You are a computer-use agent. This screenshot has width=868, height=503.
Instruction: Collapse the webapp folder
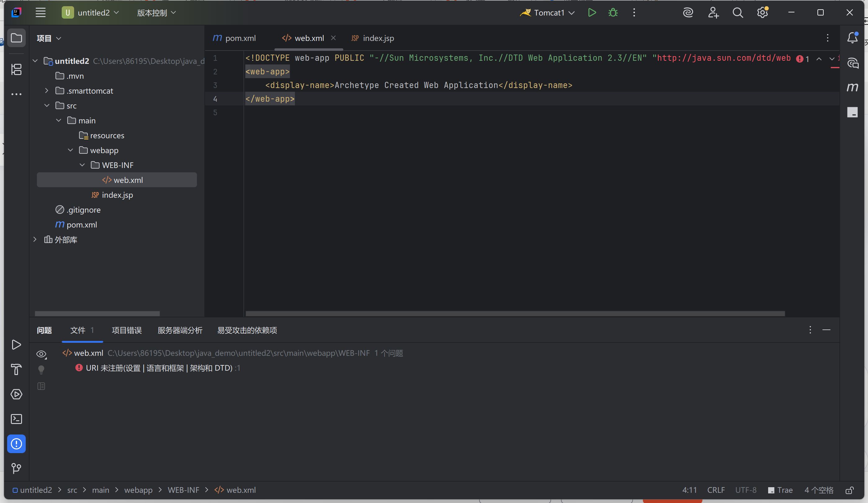tap(70, 150)
